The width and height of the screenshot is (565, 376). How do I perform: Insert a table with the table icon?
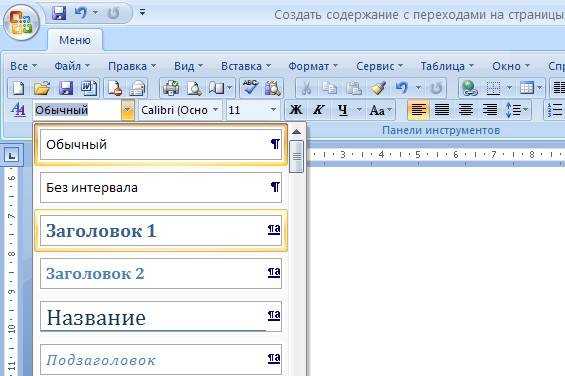click(526, 88)
